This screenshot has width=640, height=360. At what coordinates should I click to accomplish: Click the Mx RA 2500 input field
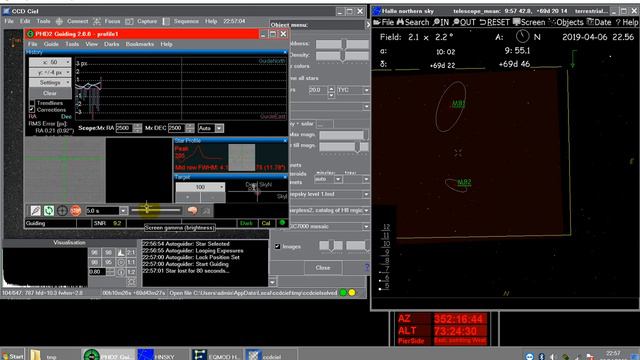(124, 128)
